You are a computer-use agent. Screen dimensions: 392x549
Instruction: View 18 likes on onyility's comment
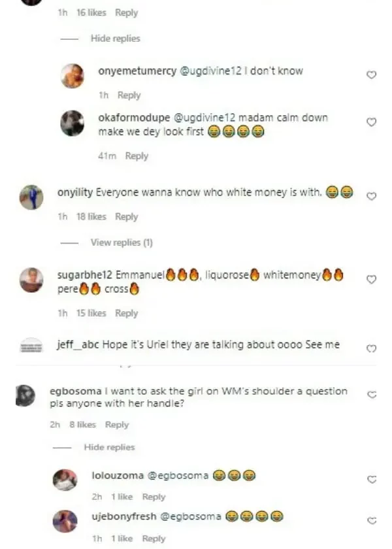click(x=91, y=217)
